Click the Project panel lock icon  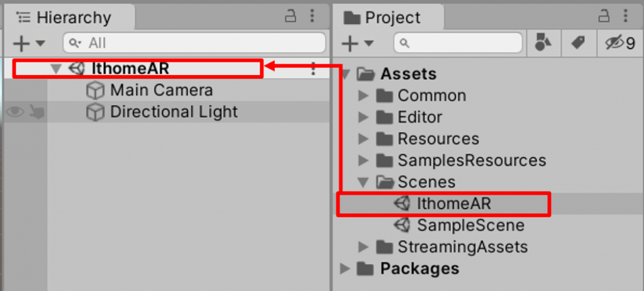click(x=604, y=16)
